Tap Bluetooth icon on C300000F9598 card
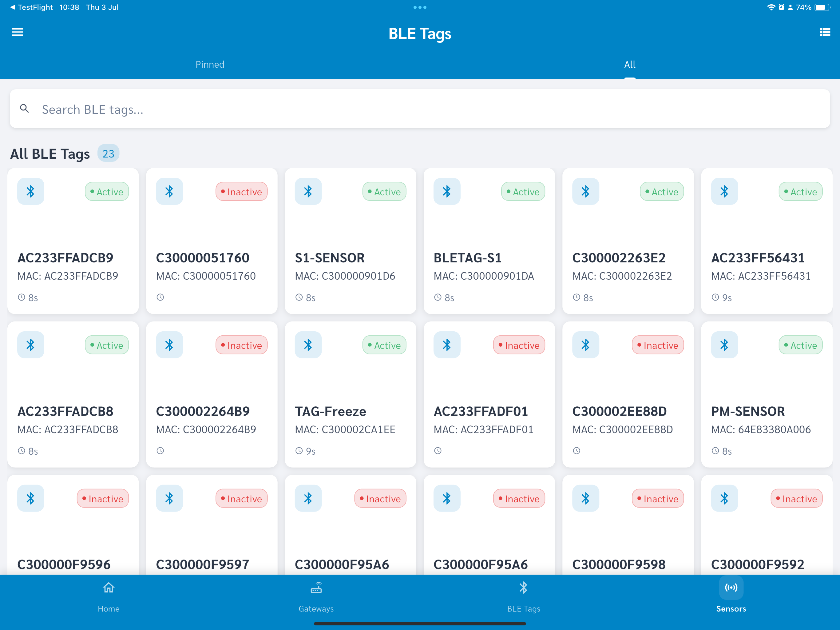Image resolution: width=840 pixels, height=630 pixels. [586, 499]
